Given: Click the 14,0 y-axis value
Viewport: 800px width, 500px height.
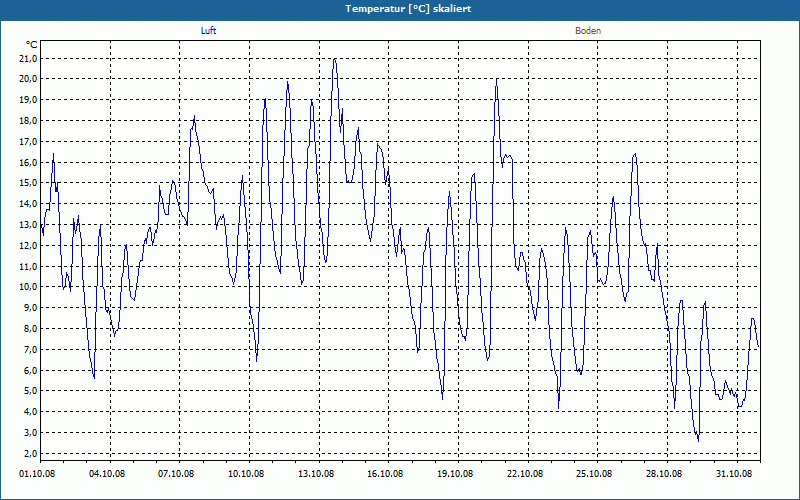Looking at the screenshot, I should coord(29,204).
